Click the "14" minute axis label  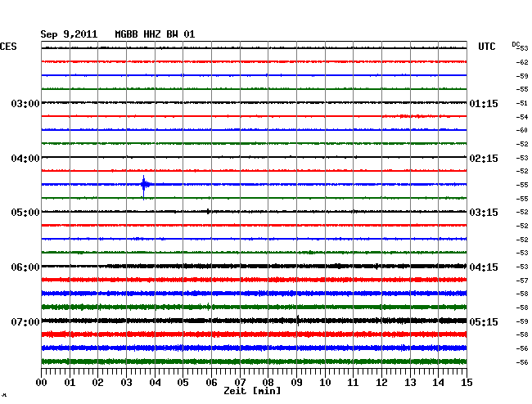pyautogui.click(x=438, y=383)
